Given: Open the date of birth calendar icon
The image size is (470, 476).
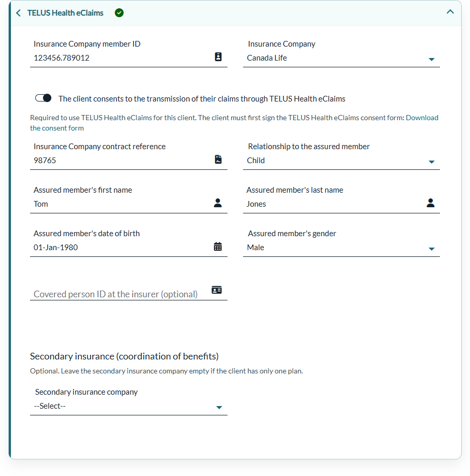Looking at the screenshot, I should pos(218,246).
